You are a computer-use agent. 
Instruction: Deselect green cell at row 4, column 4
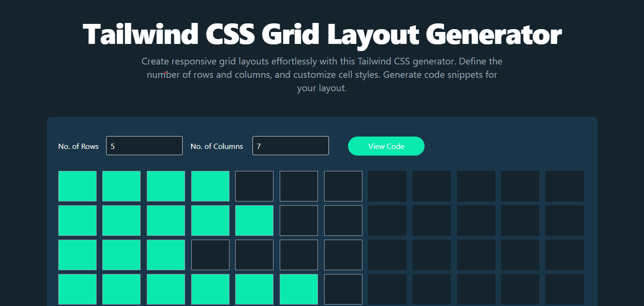(x=210, y=289)
